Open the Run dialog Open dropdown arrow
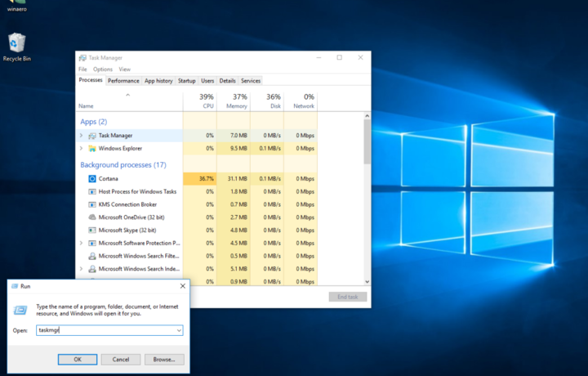The width and height of the screenshot is (588, 376). [179, 330]
